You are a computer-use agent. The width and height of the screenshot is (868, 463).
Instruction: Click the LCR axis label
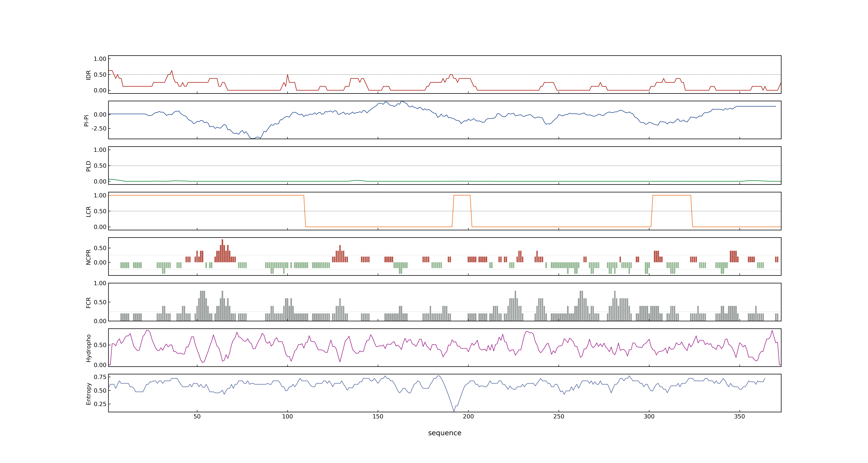click(88, 211)
